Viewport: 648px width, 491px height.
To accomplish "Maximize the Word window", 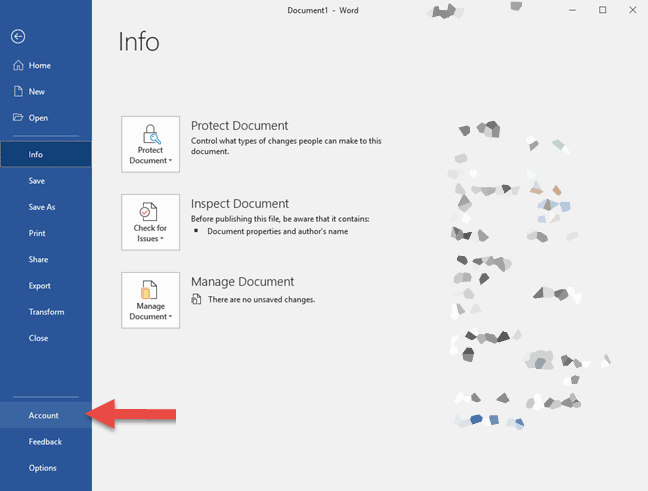I will 603,10.
